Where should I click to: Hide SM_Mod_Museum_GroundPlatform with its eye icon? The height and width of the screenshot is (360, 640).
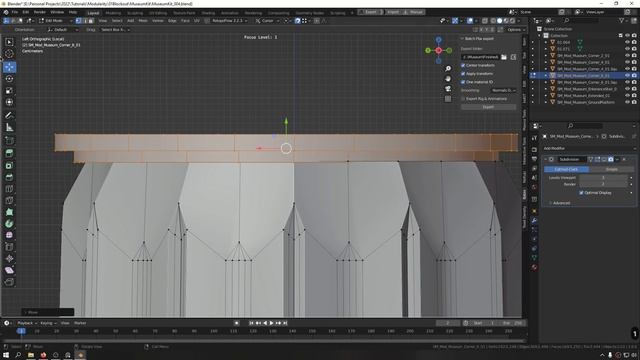[x=627, y=102]
